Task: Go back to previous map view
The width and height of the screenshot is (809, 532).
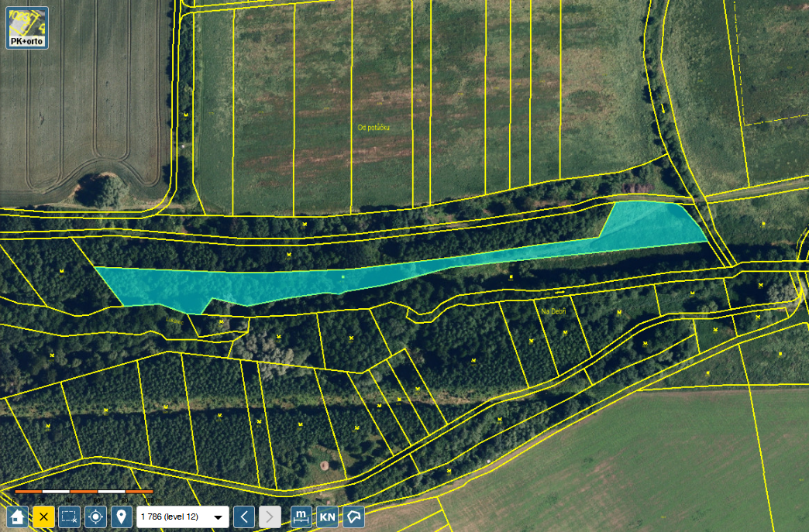Action: click(244, 517)
